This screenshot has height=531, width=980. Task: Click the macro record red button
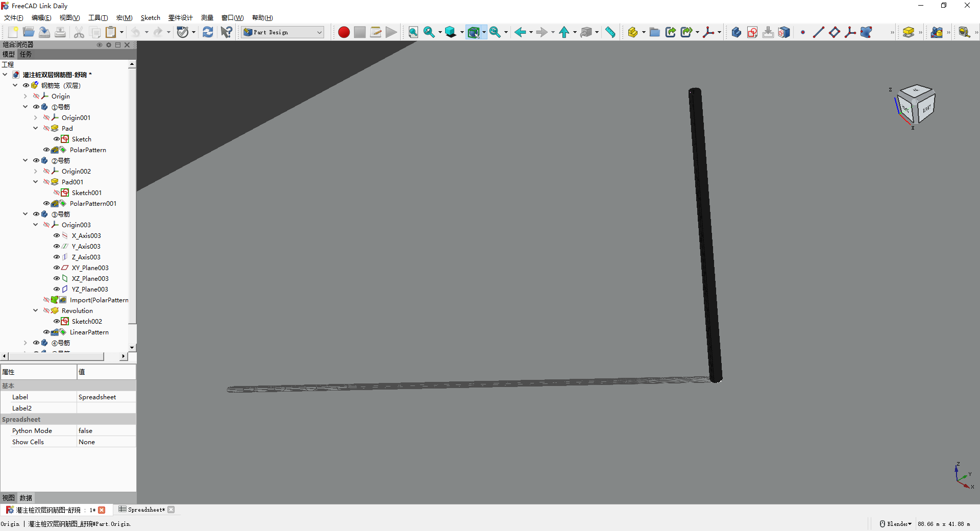pyautogui.click(x=344, y=32)
